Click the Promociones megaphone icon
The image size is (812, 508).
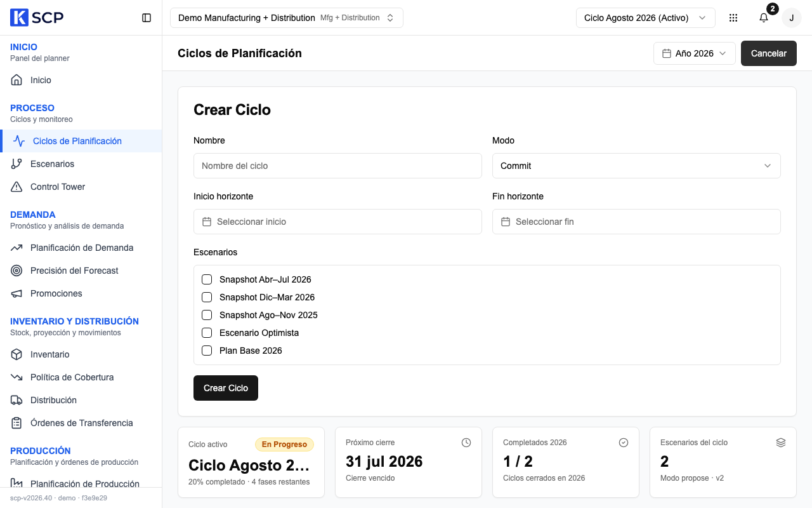(16, 293)
